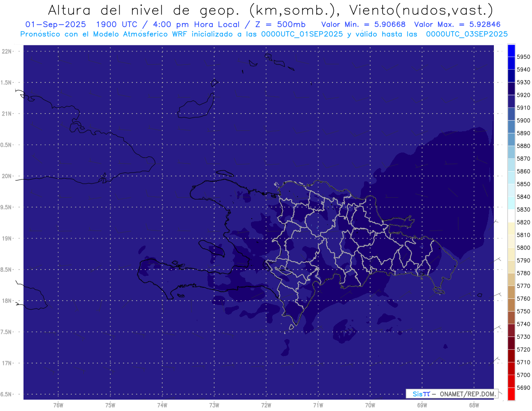Click the dark red swatch between 5720 and 5730

tap(511, 343)
